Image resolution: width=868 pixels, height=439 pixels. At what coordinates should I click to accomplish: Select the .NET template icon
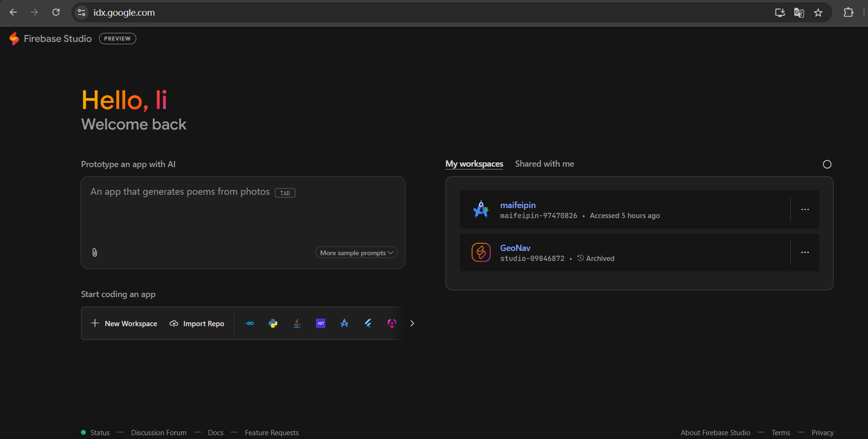click(x=321, y=323)
